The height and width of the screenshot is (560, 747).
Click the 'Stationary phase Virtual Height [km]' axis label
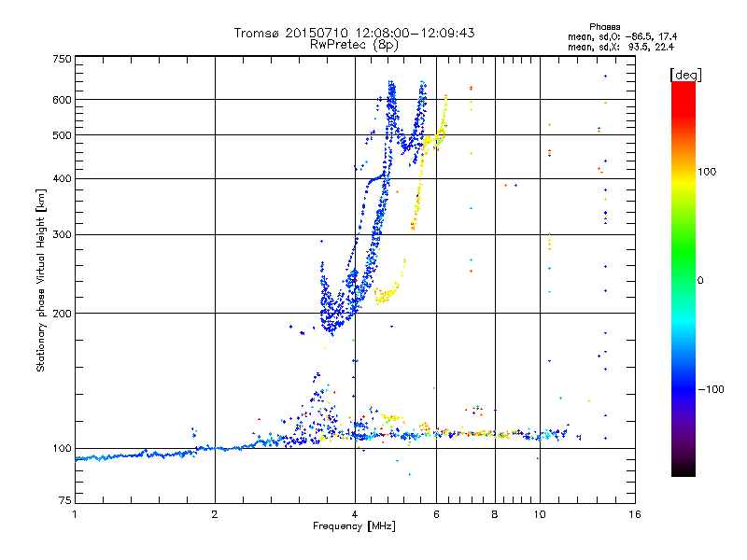tap(41, 281)
